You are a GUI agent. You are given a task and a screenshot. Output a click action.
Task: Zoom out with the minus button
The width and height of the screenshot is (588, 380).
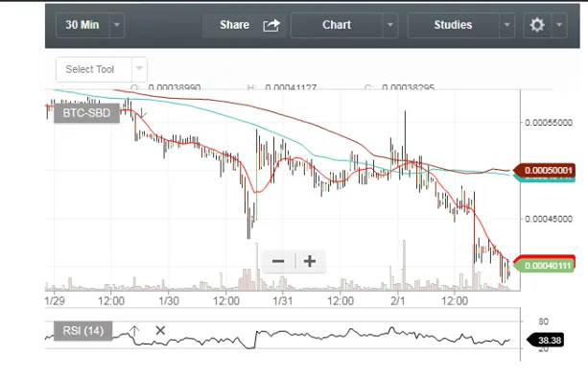pyautogui.click(x=278, y=261)
